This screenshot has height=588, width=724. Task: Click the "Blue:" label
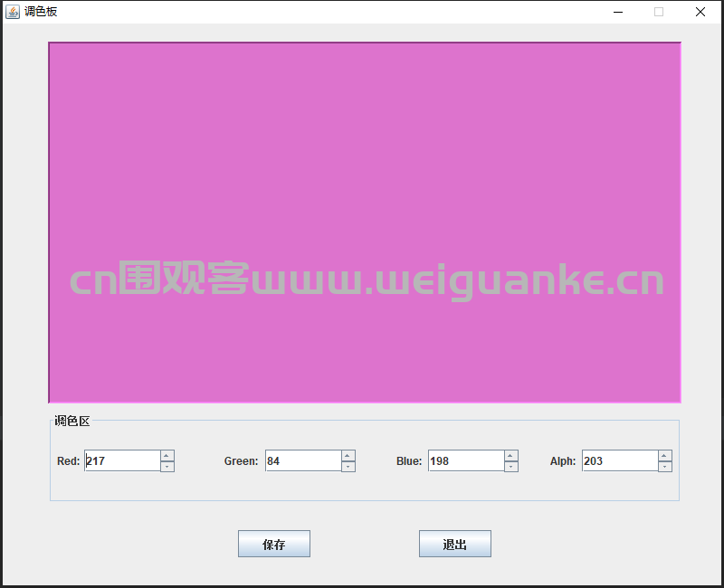[409, 461]
